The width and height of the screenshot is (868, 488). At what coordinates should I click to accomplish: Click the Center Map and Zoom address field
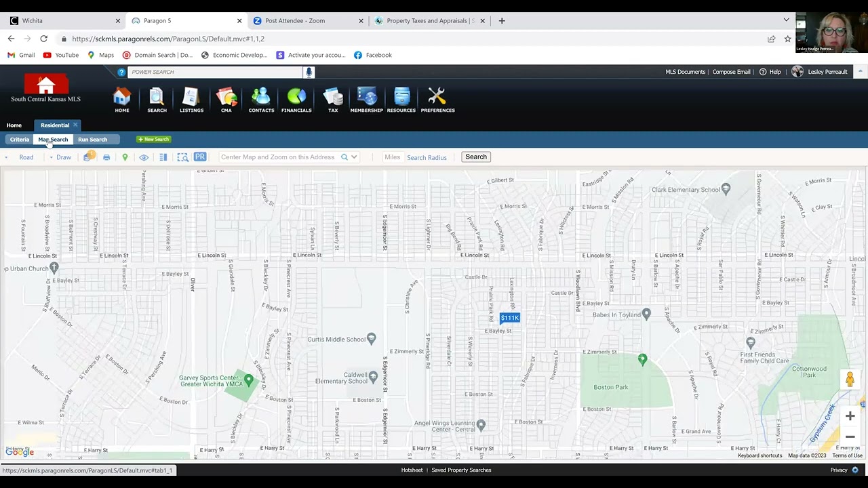click(x=279, y=157)
